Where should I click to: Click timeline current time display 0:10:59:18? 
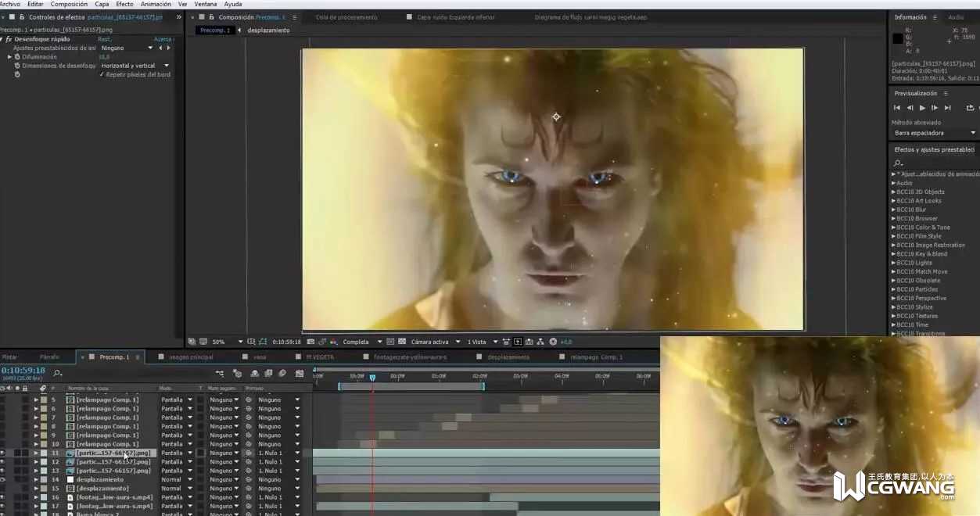pos(23,371)
